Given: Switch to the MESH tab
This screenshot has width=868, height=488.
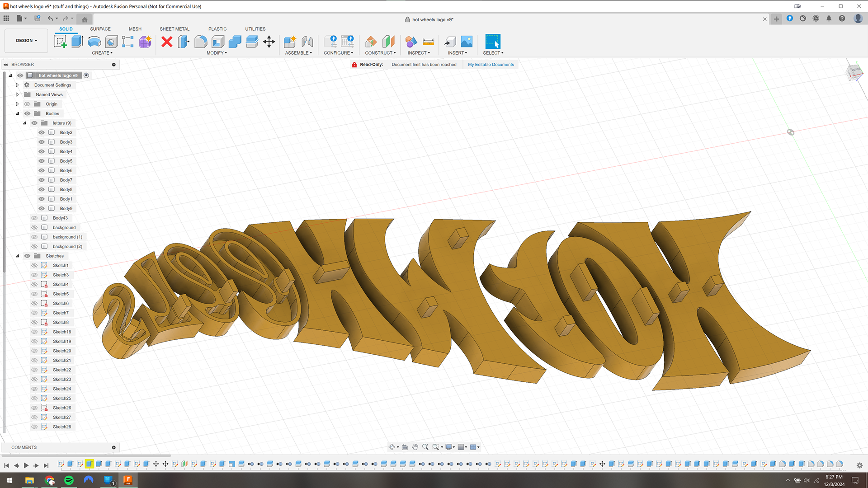Looking at the screenshot, I should click(135, 29).
